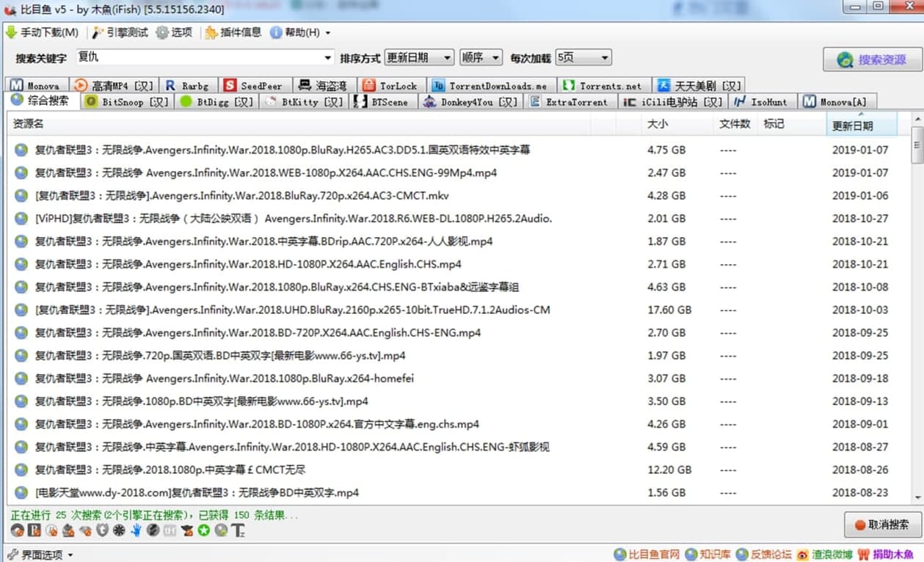
Task: Click the 取消搜索 cancel search button
Action: coord(882,525)
